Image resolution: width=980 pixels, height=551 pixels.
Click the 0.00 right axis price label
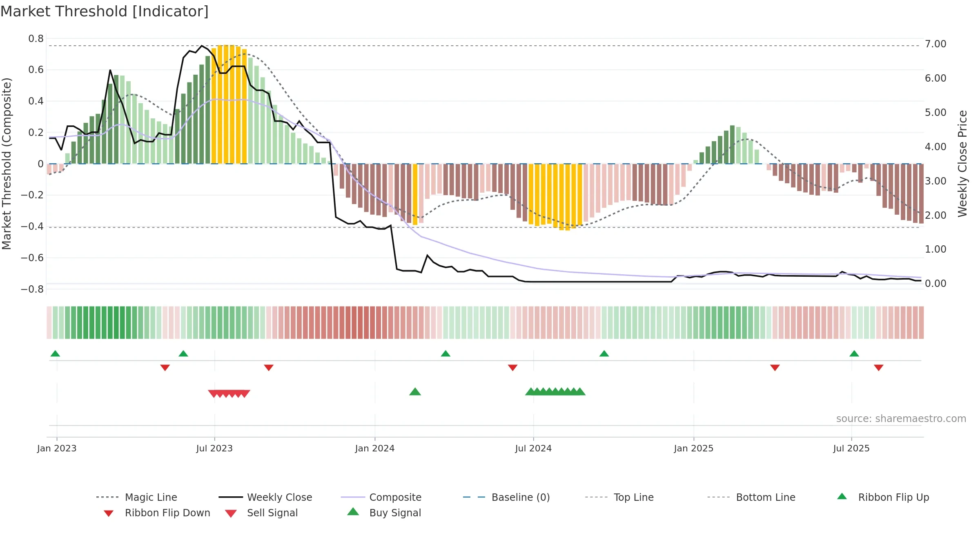click(x=935, y=284)
